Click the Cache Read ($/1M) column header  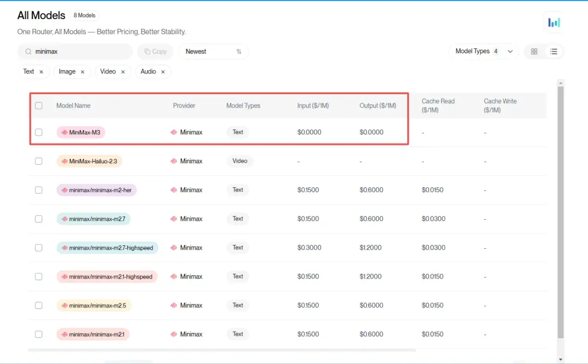tap(438, 106)
